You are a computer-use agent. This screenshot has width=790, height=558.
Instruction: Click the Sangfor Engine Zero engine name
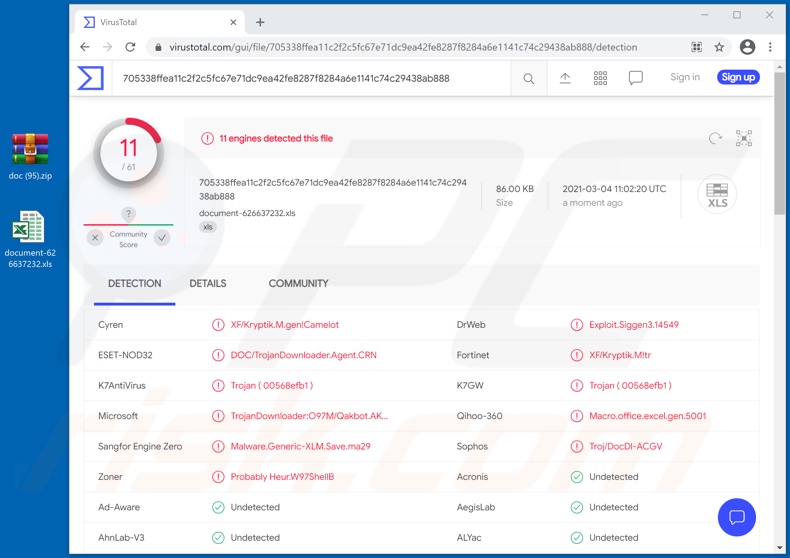[x=140, y=446]
